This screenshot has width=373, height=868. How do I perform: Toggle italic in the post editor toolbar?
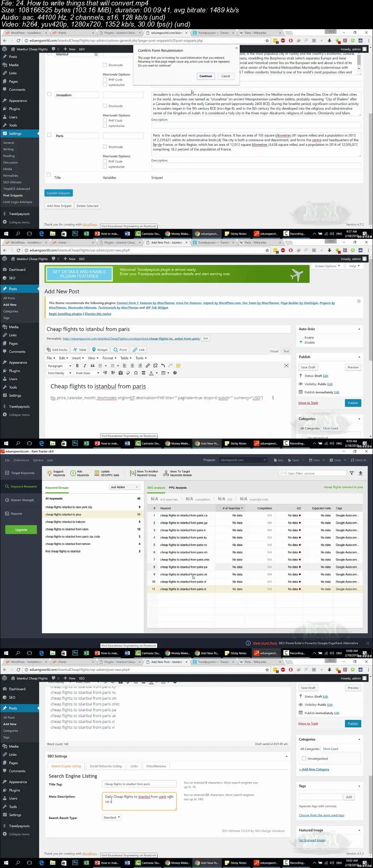(85, 366)
